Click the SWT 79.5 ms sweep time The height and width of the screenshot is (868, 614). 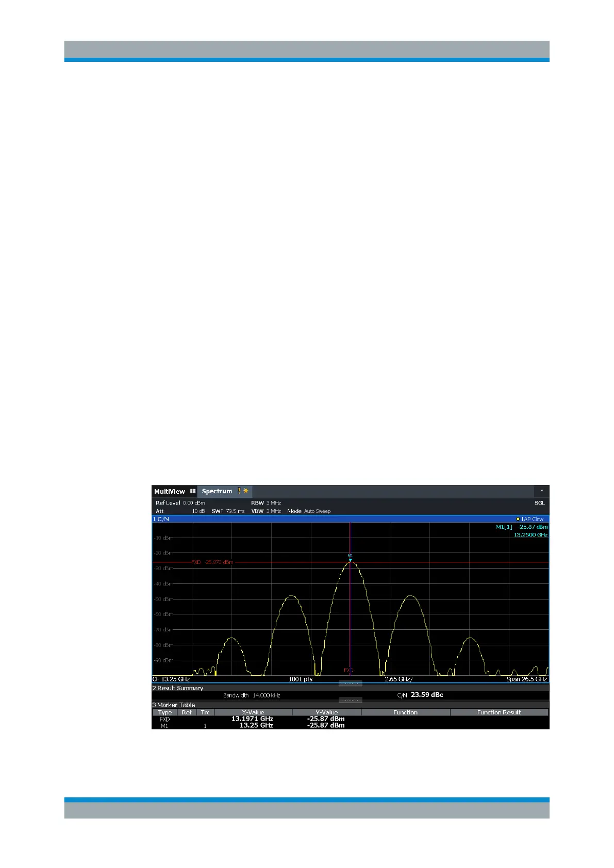pos(228,511)
